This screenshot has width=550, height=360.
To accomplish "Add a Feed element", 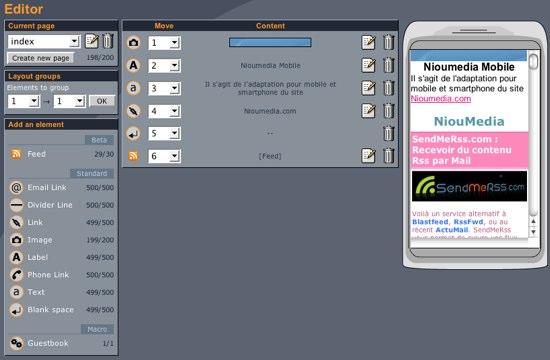I will [16, 154].
